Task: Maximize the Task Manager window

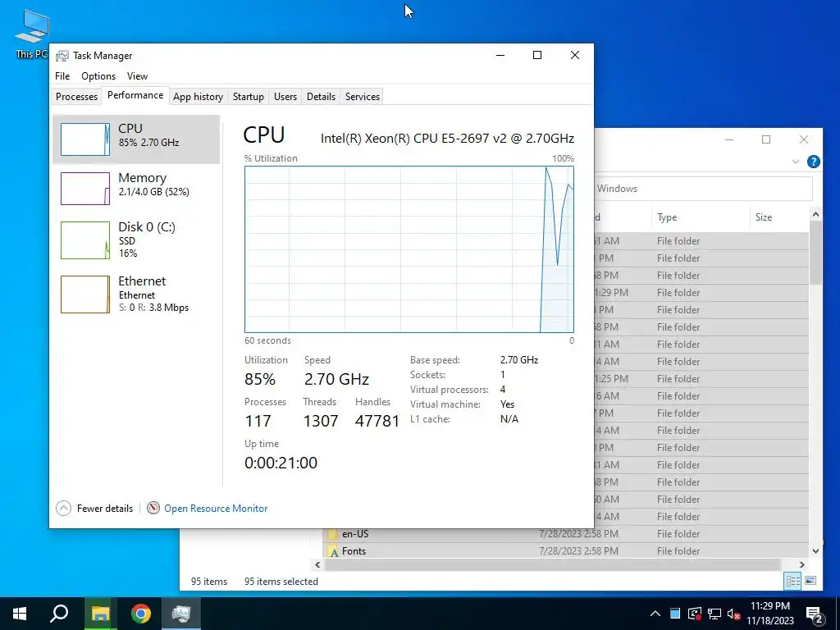Action: (537, 55)
